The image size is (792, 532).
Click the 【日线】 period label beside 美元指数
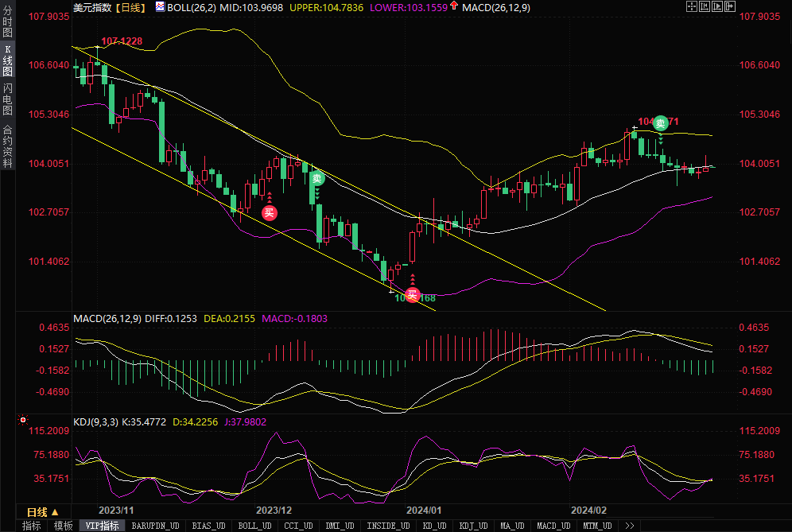(x=129, y=7)
